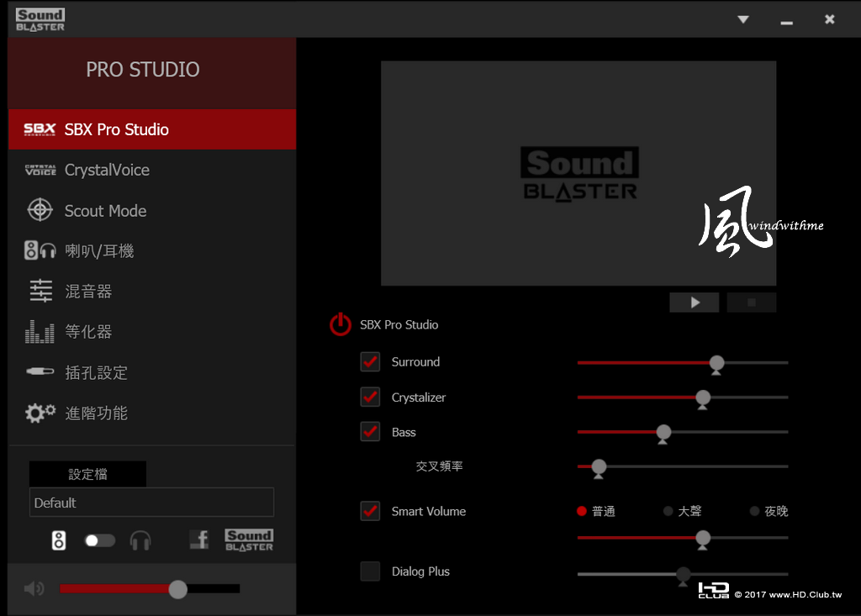This screenshot has width=861, height=616.
Task: Open the CrystalVoice section
Action: 107,170
